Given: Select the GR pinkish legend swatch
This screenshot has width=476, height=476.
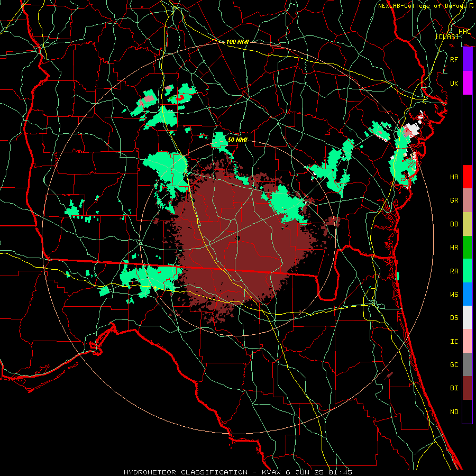Looking at the screenshot, I should coord(467,200).
